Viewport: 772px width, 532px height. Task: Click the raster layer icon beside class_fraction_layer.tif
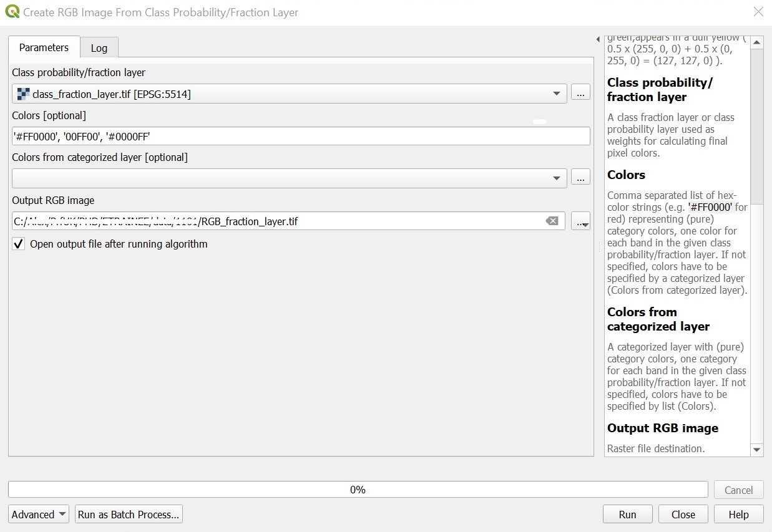point(23,94)
